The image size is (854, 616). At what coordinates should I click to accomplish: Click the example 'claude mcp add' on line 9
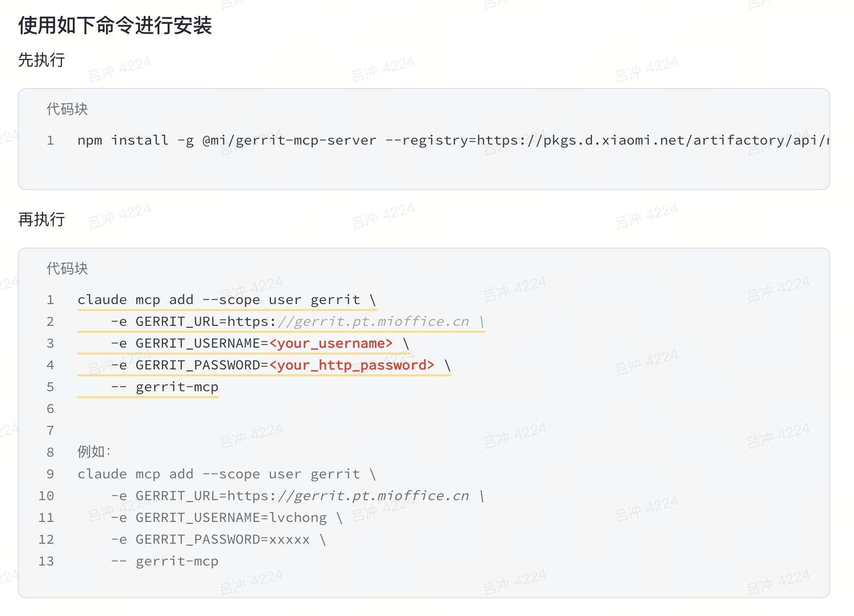227,474
